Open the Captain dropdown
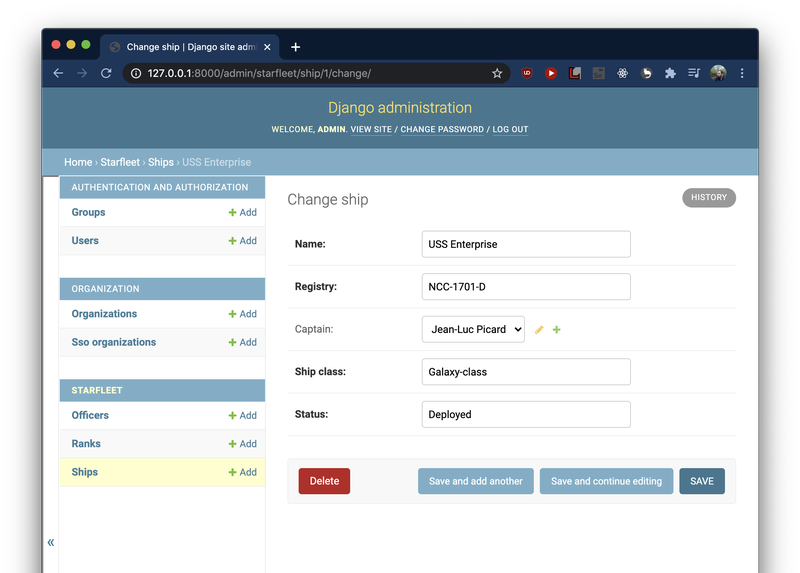This screenshot has height=573, width=800. tap(473, 329)
